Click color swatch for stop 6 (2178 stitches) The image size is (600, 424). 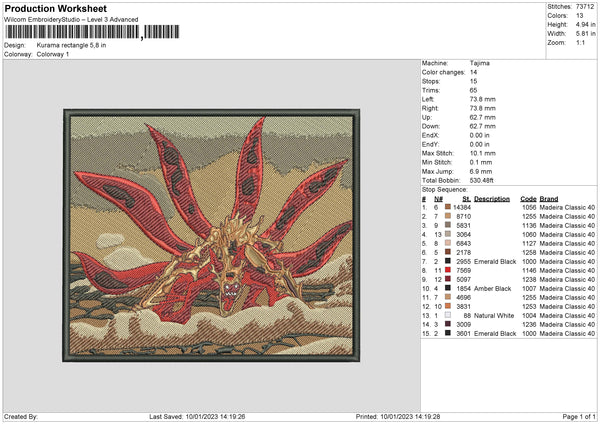[448, 252]
